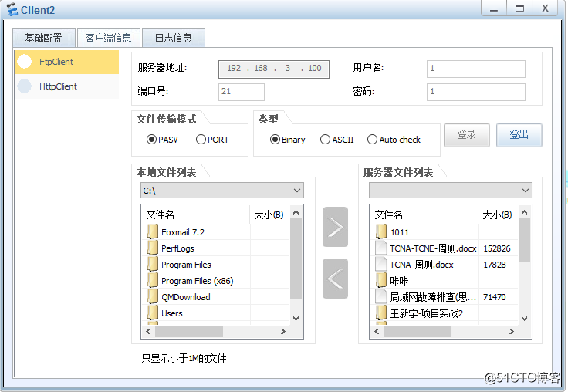Click the 密码 password field
The width and height of the screenshot is (568, 392).
pos(475,92)
